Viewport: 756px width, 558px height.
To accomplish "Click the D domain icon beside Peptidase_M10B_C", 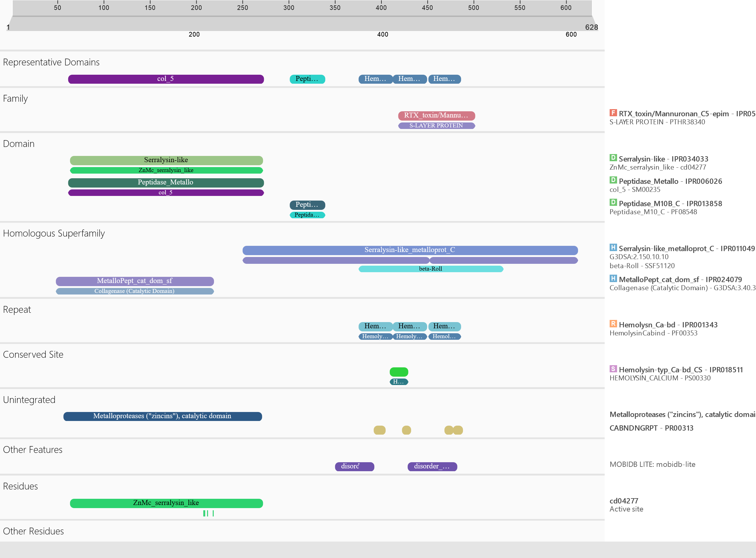I will (613, 203).
